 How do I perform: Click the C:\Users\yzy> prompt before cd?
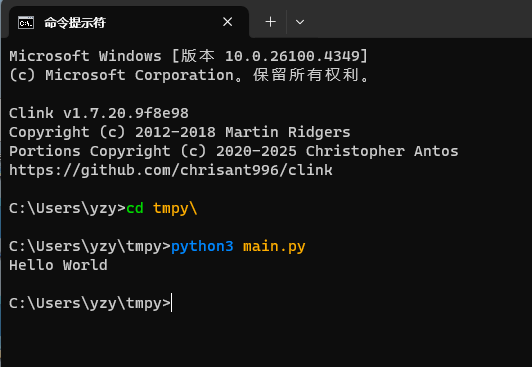click(67, 208)
